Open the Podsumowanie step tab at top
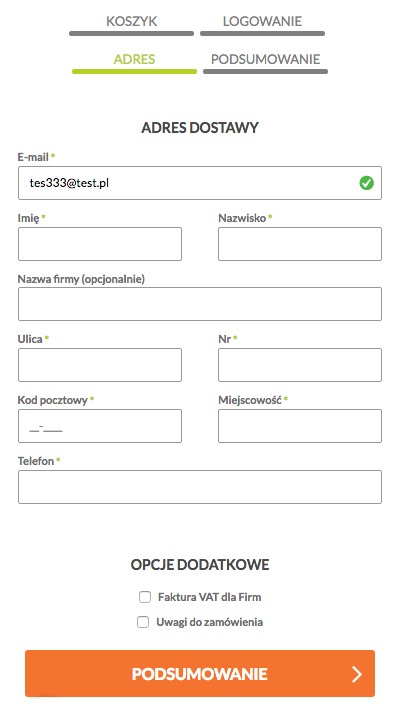400x711 pixels. (x=265, y=62)
